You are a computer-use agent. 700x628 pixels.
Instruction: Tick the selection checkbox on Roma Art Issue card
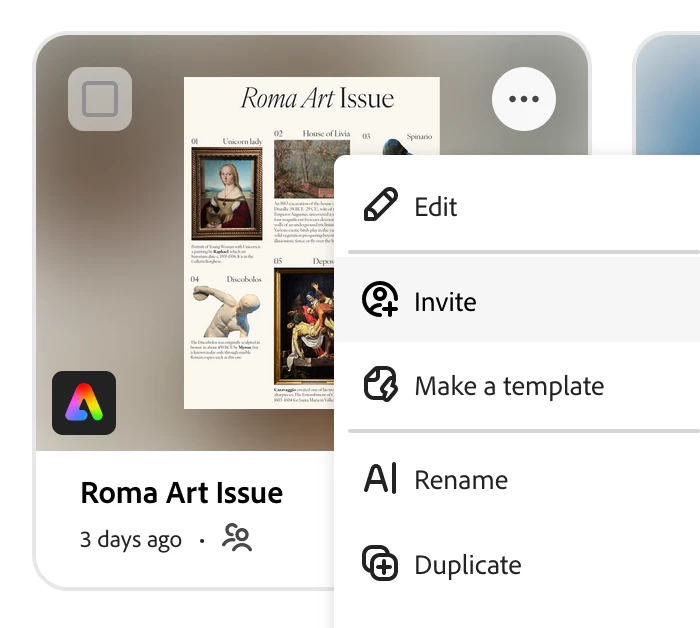point(100,99)
